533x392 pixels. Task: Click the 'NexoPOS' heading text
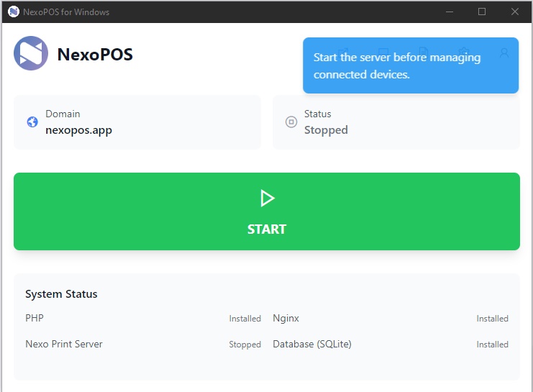point(95,55)
